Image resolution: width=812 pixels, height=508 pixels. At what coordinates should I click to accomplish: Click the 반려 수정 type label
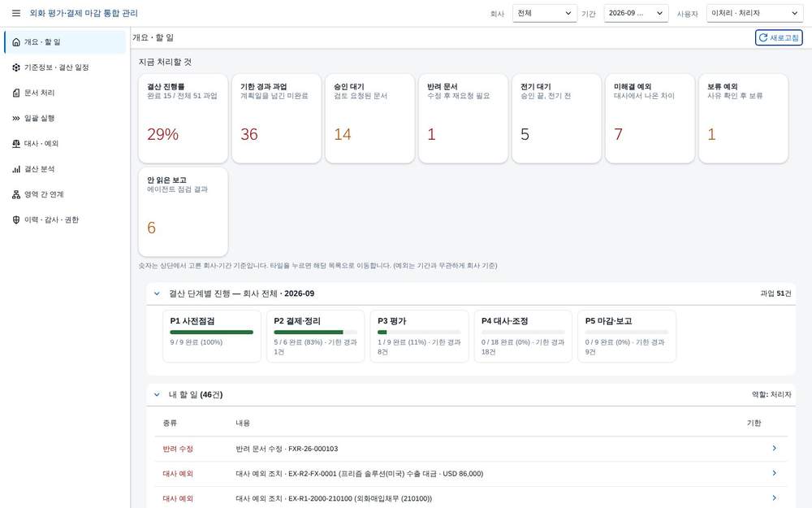(x=178, y=449)
